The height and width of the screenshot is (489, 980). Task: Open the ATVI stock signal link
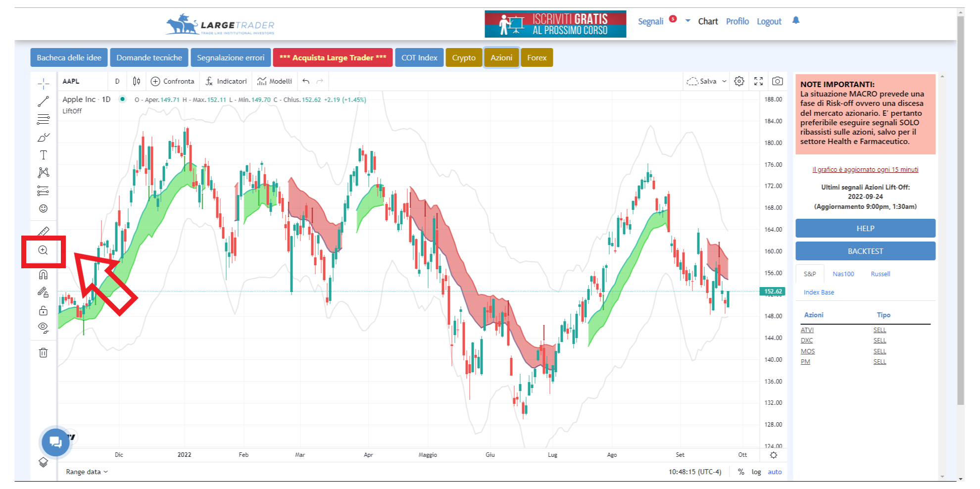[807, 330]
